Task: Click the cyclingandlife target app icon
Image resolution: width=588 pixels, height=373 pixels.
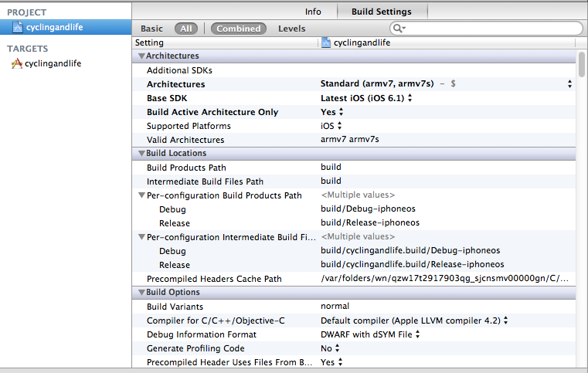Action: 16,63
